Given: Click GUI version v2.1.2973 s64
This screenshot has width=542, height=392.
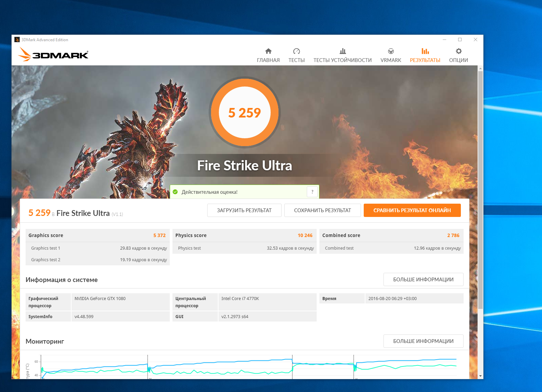Looking at the screenshot, I should pos(235,316).
